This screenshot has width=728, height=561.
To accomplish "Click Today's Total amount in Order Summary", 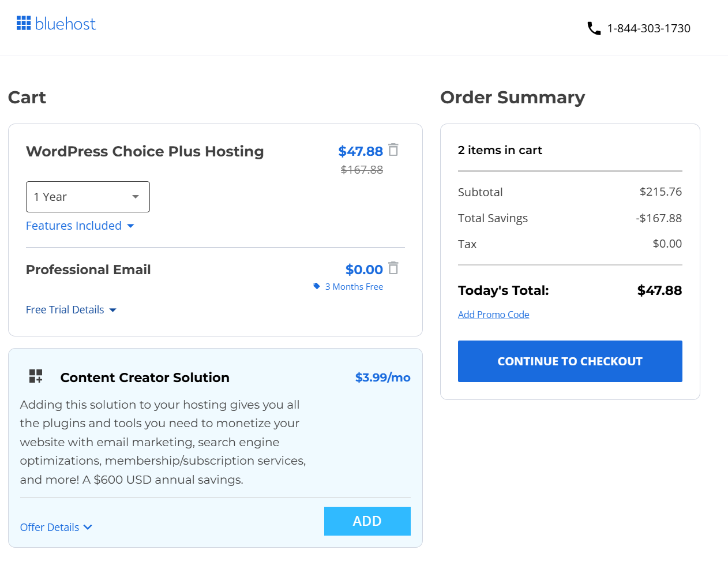I will pyautogui.click(x=659, y=290).
